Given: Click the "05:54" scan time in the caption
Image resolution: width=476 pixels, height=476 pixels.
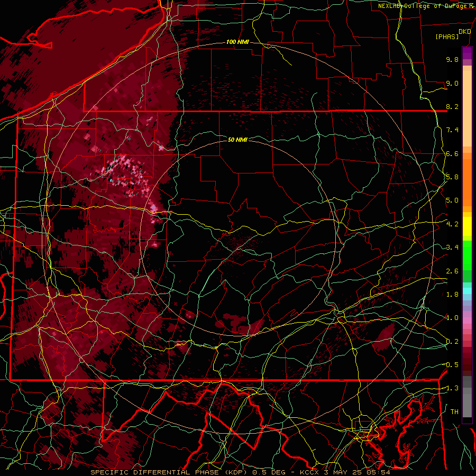Looking at the screenshot, I should pos(379,472).
